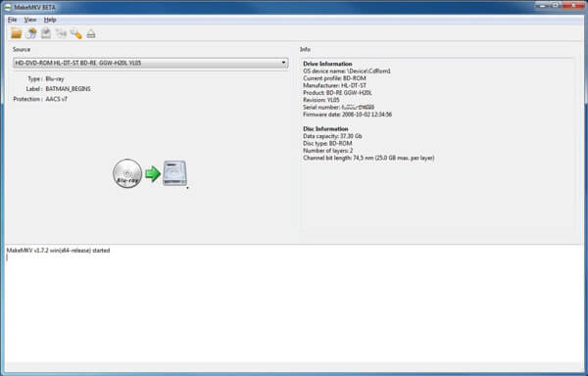Viewport: 588px width, 376px height.
Task: Click the Data capacity: 37.30 Gb line
Action: [332, 136]
